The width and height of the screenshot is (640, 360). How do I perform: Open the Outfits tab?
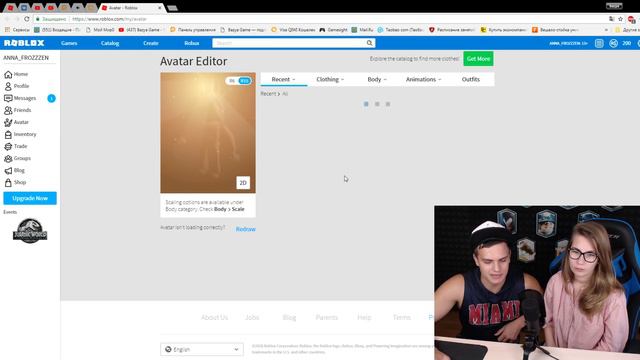coord(471,79)
